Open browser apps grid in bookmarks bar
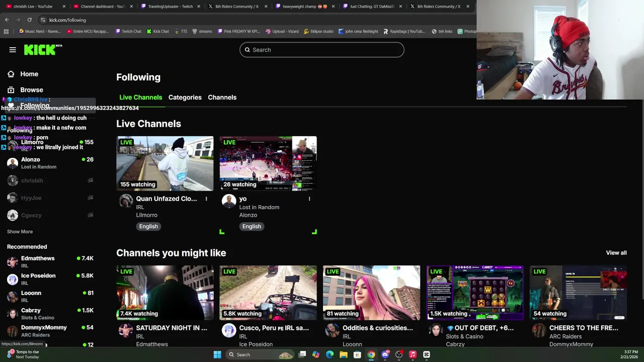This screenshot has width=644, height=362. [6, 31]
